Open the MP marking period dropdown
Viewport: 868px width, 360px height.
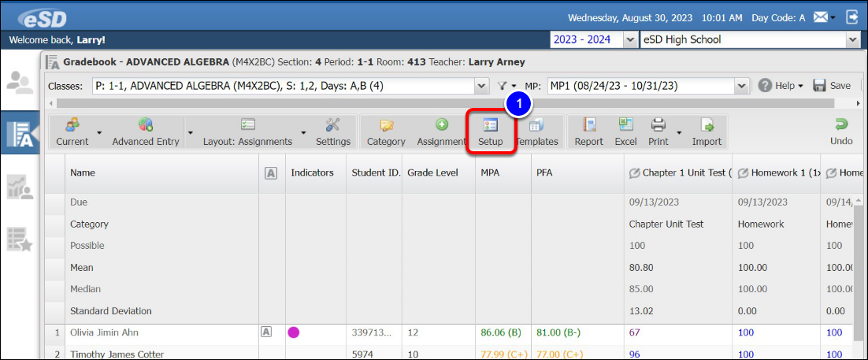point(741,86)
